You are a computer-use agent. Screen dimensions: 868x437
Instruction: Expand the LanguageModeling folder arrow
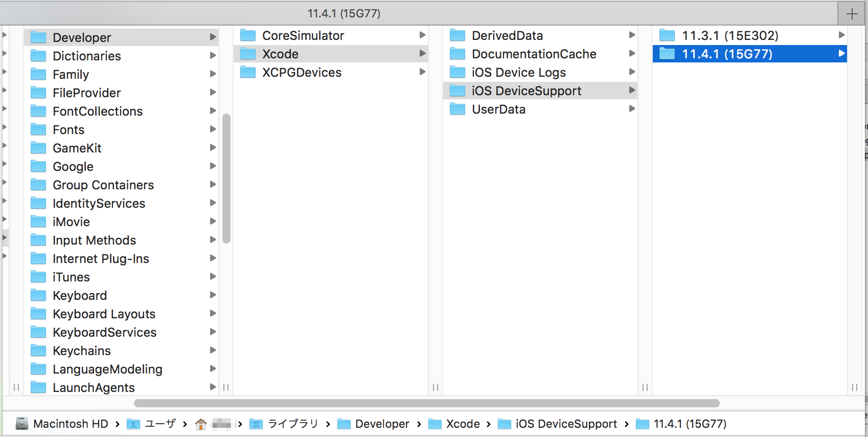[213, 368]
